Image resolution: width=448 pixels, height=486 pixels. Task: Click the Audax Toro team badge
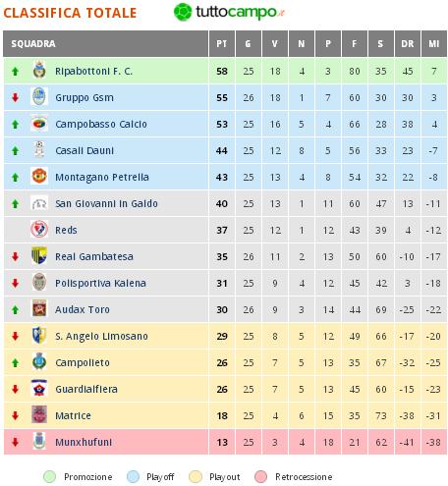tap(39, 309)
